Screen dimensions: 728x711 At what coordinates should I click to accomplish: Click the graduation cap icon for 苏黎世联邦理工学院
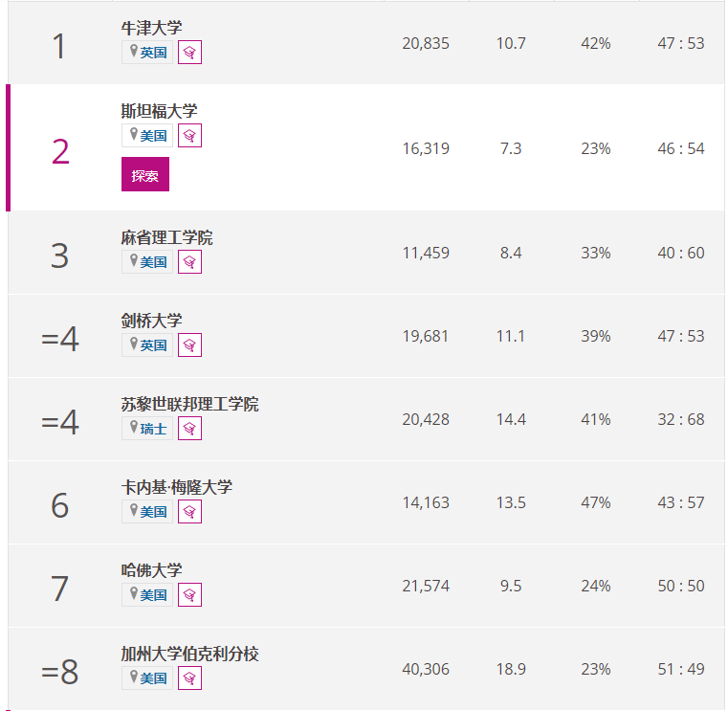tap(190, 428)
